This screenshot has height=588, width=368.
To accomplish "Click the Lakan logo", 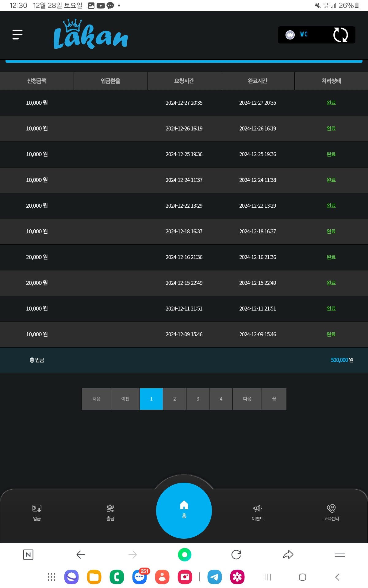I will coord(90,35).
